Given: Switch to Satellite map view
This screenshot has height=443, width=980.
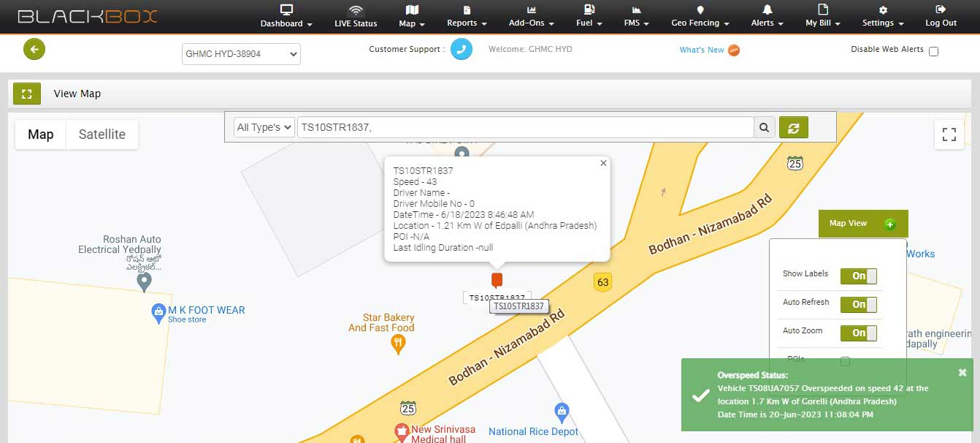Looking at the screenshot, I should click(102, 135).
